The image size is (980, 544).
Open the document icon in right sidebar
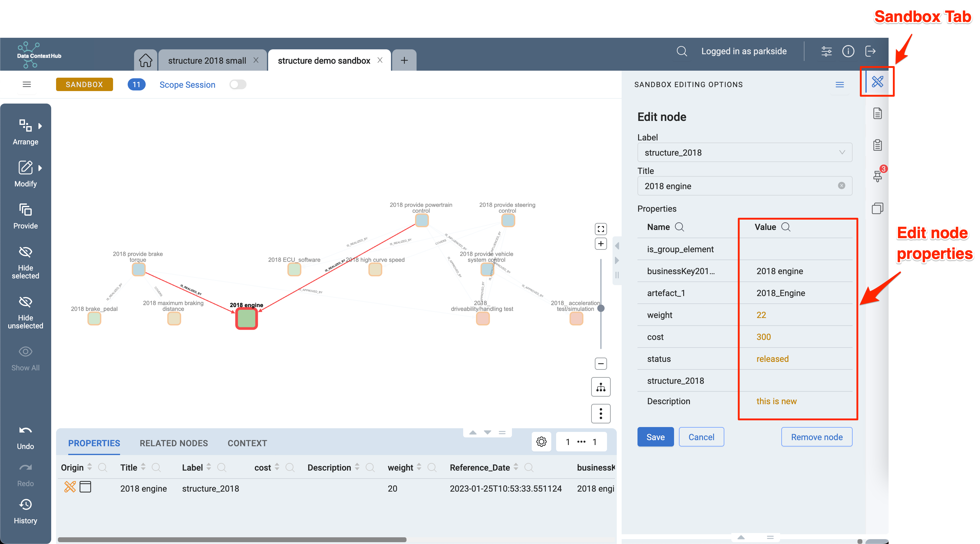(x=877, y=113)
